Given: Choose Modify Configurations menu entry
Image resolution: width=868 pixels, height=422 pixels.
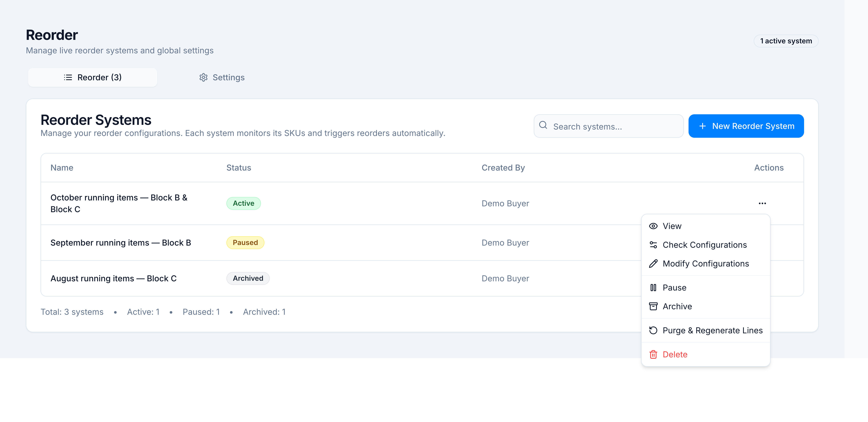Looking at the screenshot, I should point(705,264).
